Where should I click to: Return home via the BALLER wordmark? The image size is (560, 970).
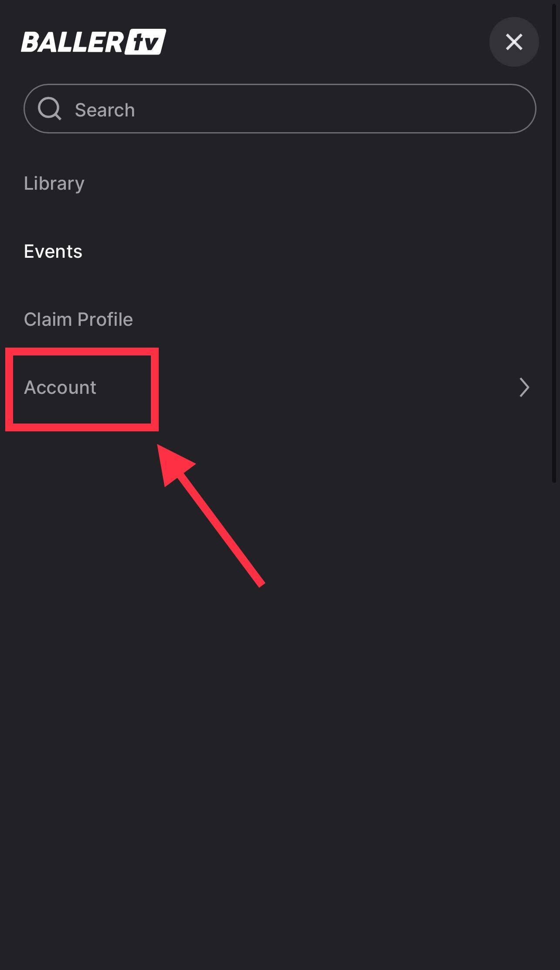pos(73,42)
